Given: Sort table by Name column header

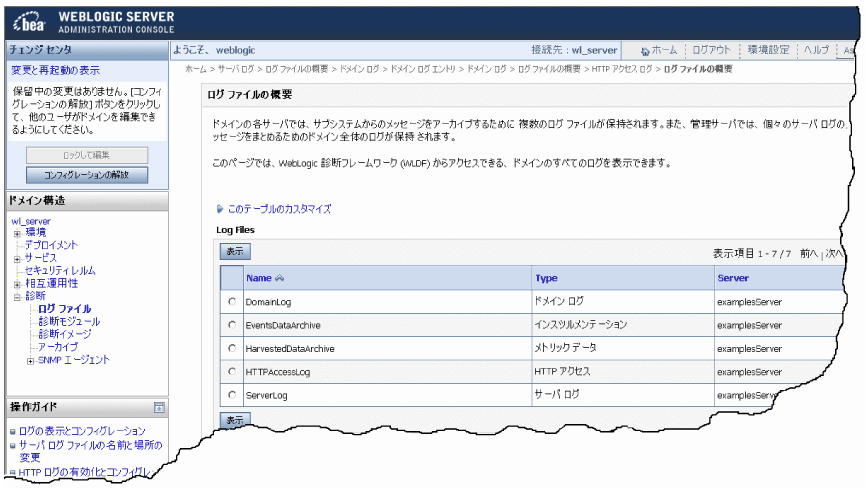Looking at the screenshot, I should tap(259, 278).
